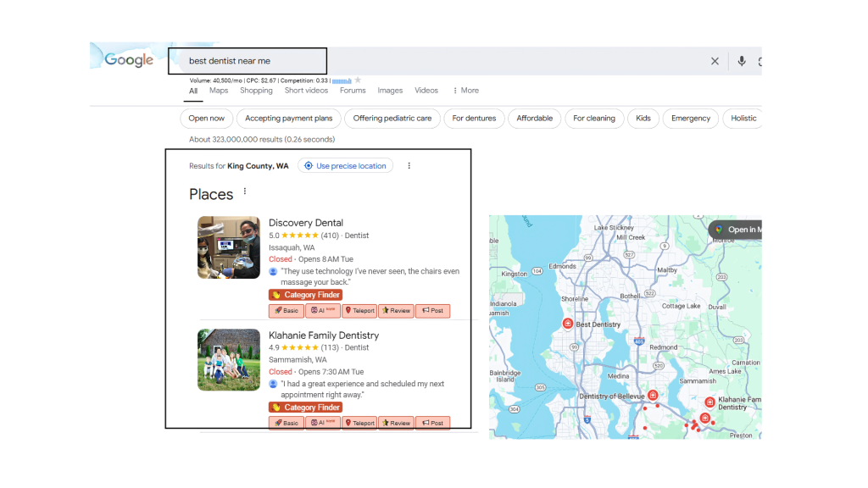Open the Klahanie Family Dentistry listing title
Screen dimensions: 868x488
point(324,335)
